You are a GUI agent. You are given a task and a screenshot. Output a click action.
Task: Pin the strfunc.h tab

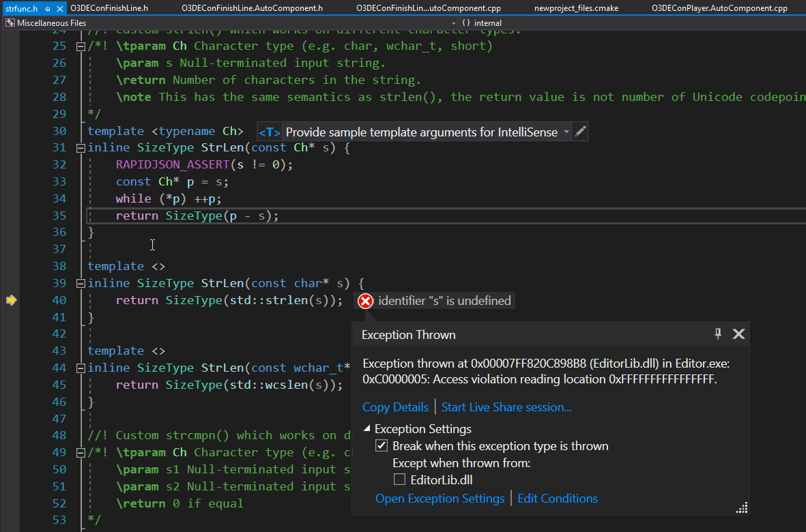click(x=47, y=9)
